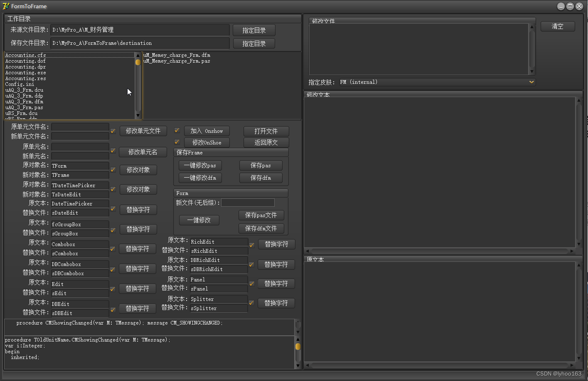Click the 保存文件目录 path field
The image size is (588, 381).
(140, 43)
